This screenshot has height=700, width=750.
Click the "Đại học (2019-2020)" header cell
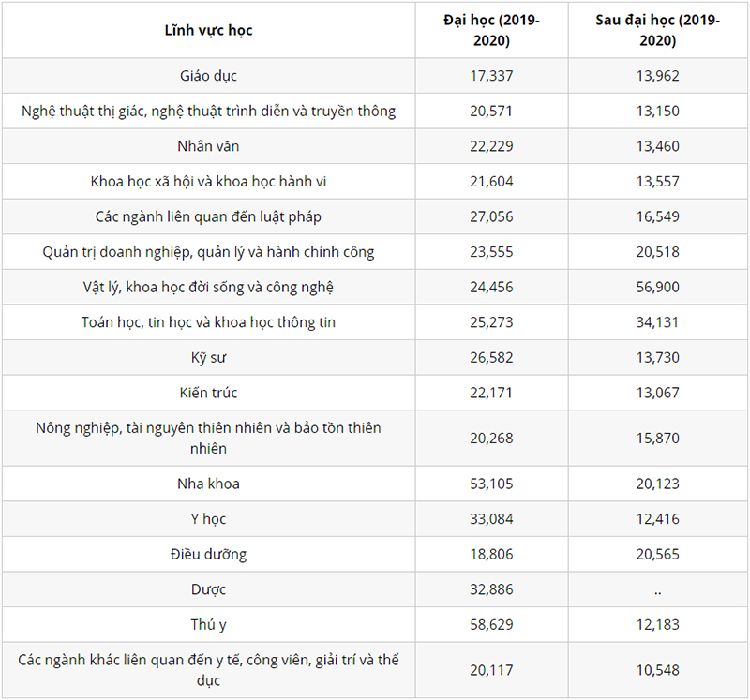pos(491,30)
